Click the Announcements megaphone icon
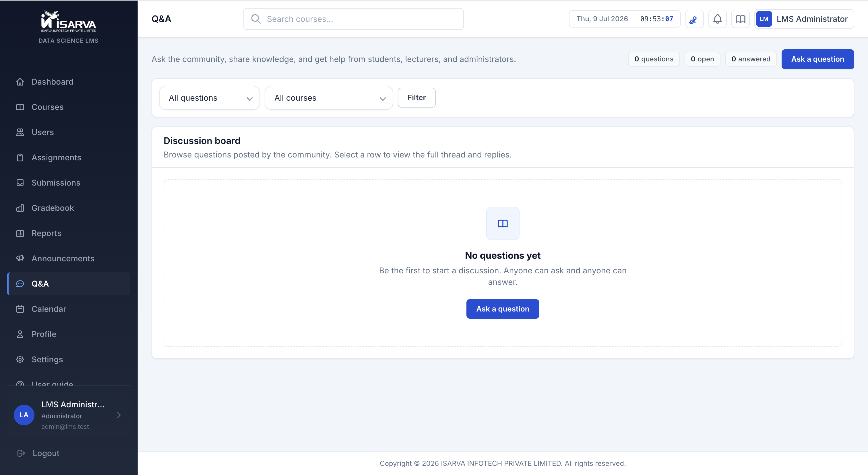 pos(20,258)
